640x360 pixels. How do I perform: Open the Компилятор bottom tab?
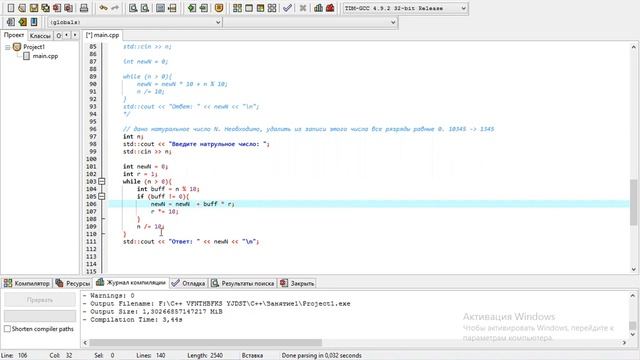pos(27,283)
